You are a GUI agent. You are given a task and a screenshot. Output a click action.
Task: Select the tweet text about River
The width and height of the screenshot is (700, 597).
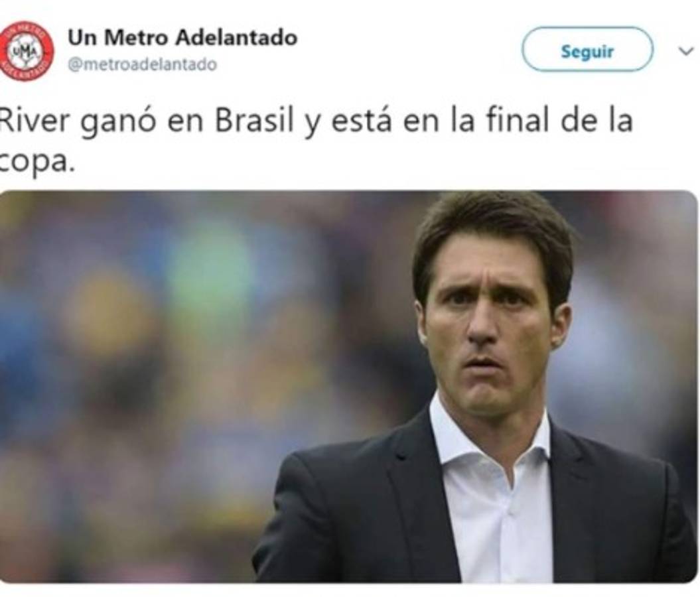point(316,142)
